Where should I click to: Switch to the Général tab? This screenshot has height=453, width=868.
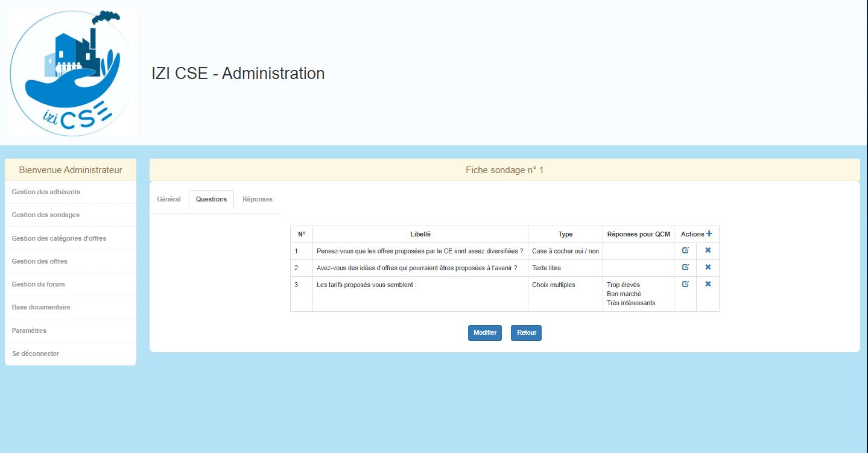[x=169, y=199]
